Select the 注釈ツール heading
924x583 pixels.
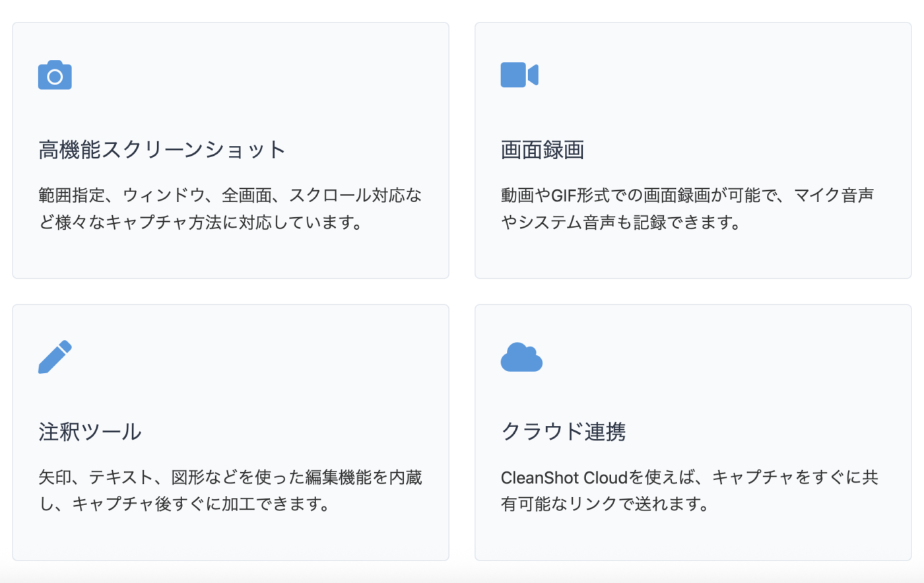(90, 432)
